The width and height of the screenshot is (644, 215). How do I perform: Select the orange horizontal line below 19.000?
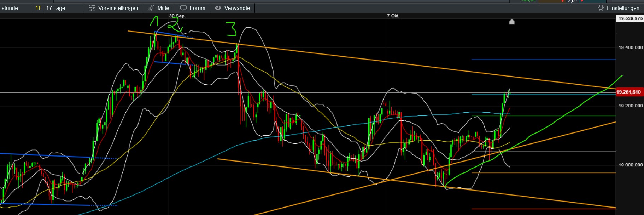(544, 173)
